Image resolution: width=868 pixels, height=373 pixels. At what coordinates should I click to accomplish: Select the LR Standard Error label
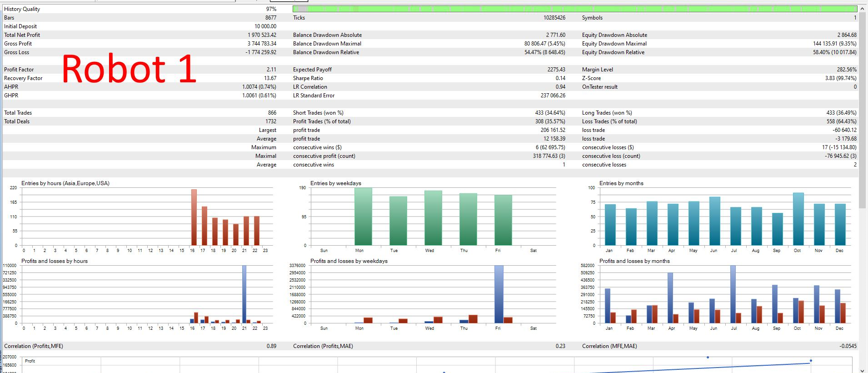coord(314,96)
